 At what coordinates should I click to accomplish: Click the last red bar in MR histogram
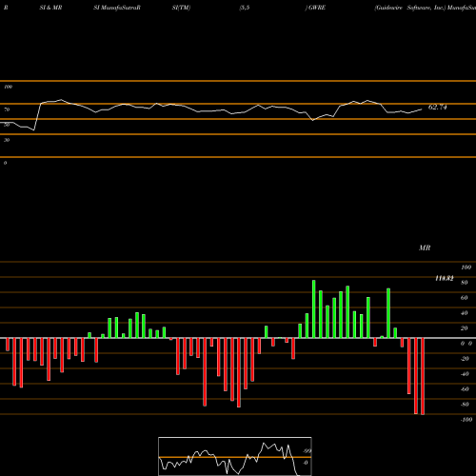423,376
